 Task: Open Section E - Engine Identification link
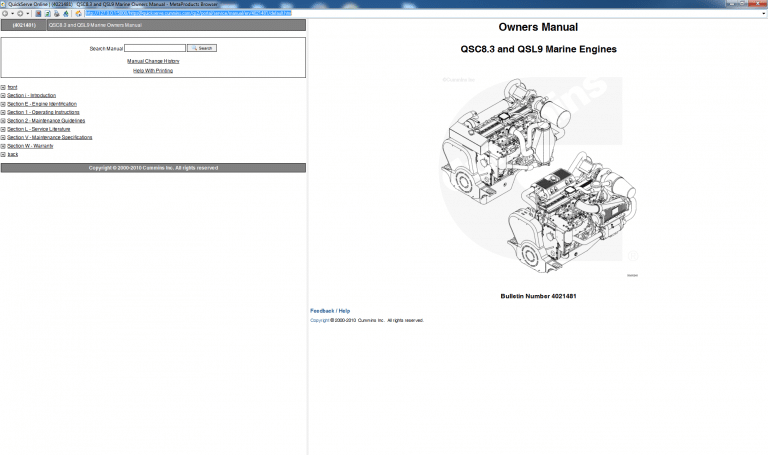[42, 104]
